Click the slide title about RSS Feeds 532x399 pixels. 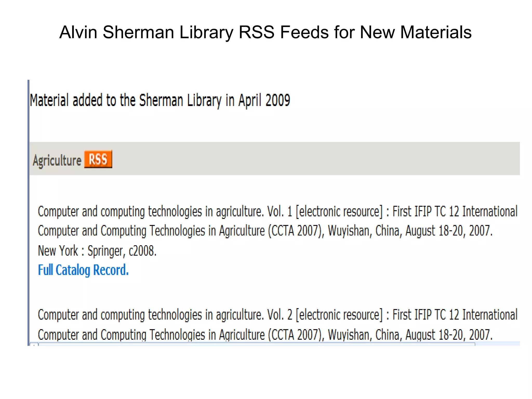(265, 32)
